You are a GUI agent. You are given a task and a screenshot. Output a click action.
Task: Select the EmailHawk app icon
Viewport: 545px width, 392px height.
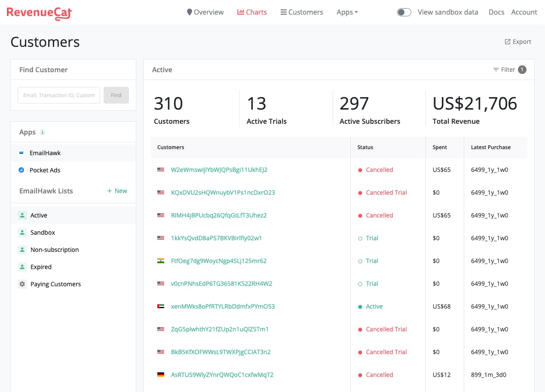click(x=21, y=153)
